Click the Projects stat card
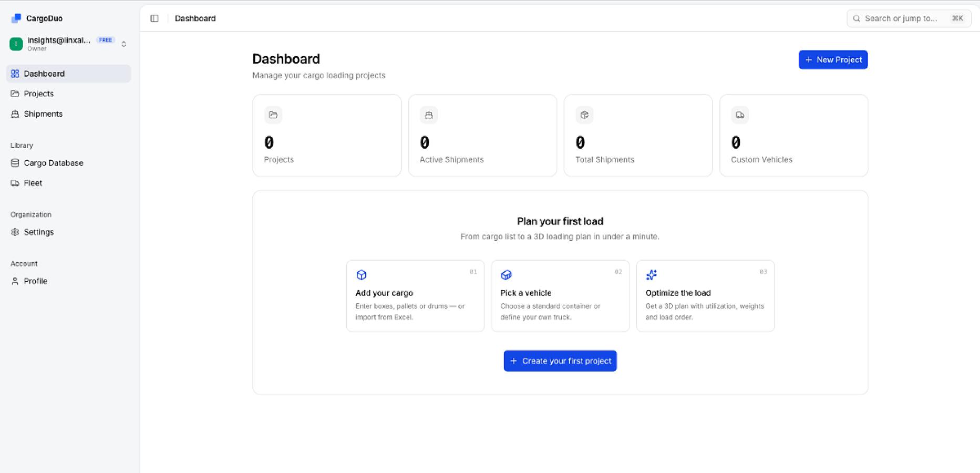Viewport: 980px width, 473px height. pos(327,136)
